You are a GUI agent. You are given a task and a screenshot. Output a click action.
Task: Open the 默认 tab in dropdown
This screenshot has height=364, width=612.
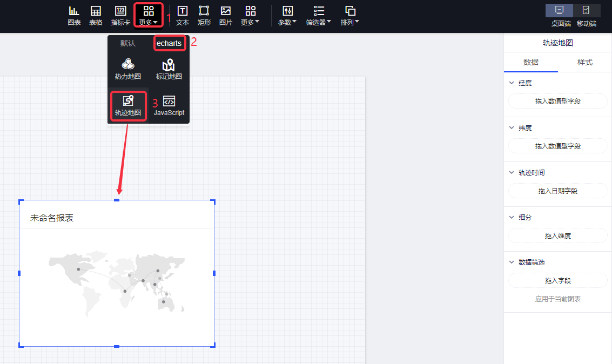point(128,43)
